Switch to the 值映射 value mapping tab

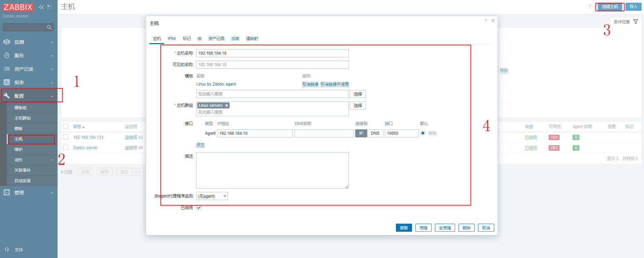click(252, 39)
